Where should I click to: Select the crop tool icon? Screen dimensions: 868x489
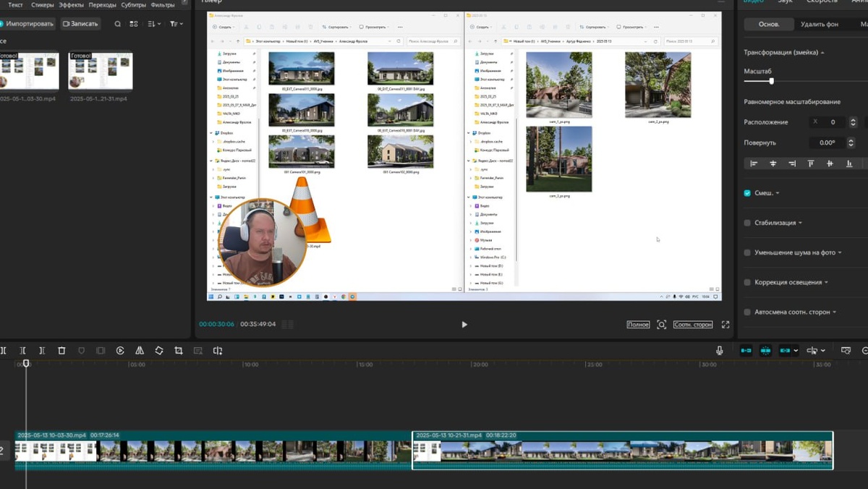pyautogui.click(x=179, y=351)
